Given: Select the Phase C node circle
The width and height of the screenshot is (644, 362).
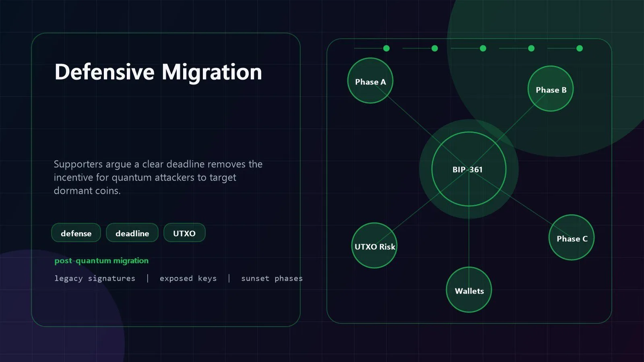Looking at the screenshot, I should point(572,238).
